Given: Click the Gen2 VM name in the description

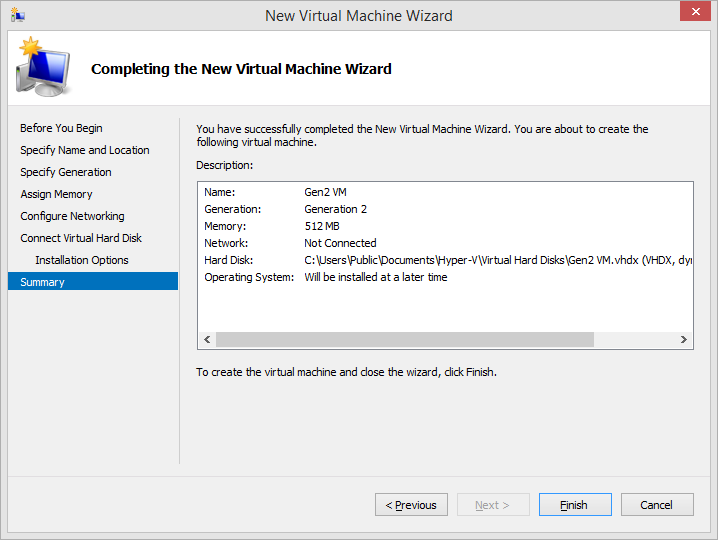Looking at the screenshot, I should 327,192.
